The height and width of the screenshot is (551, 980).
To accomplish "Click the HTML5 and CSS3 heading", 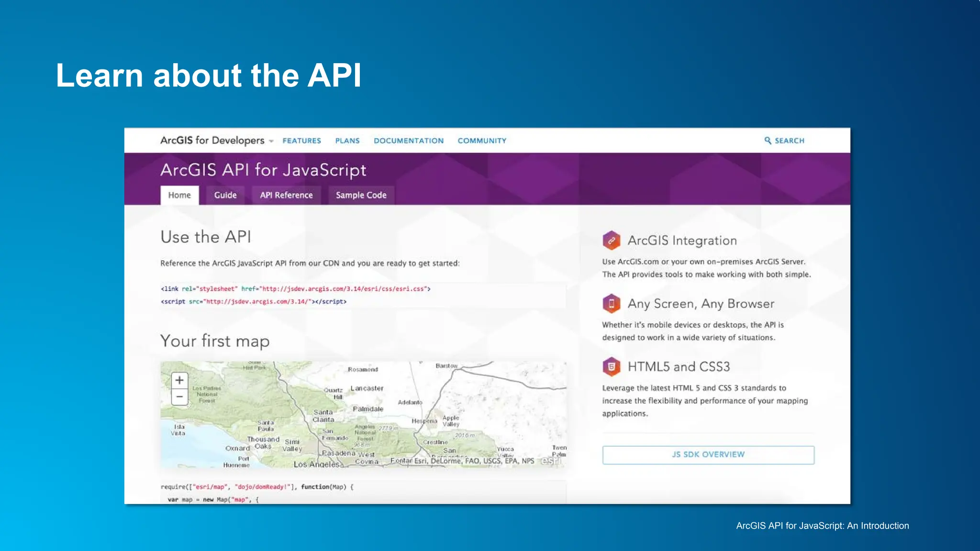I will coord(679,367).
